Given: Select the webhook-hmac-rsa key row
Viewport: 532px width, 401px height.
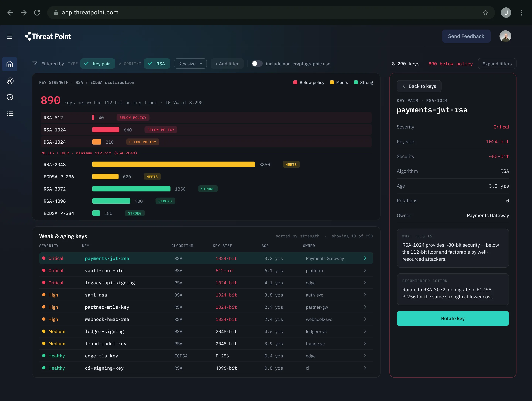Looking at the screenshot, I should point(206,320).
